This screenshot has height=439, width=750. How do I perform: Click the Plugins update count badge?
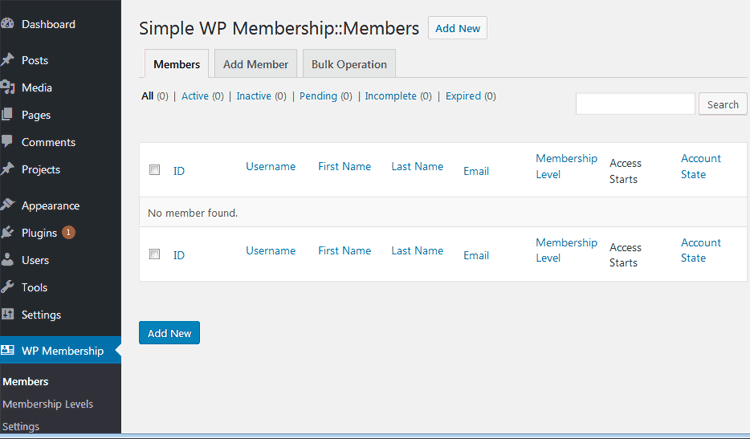point(68,232)
